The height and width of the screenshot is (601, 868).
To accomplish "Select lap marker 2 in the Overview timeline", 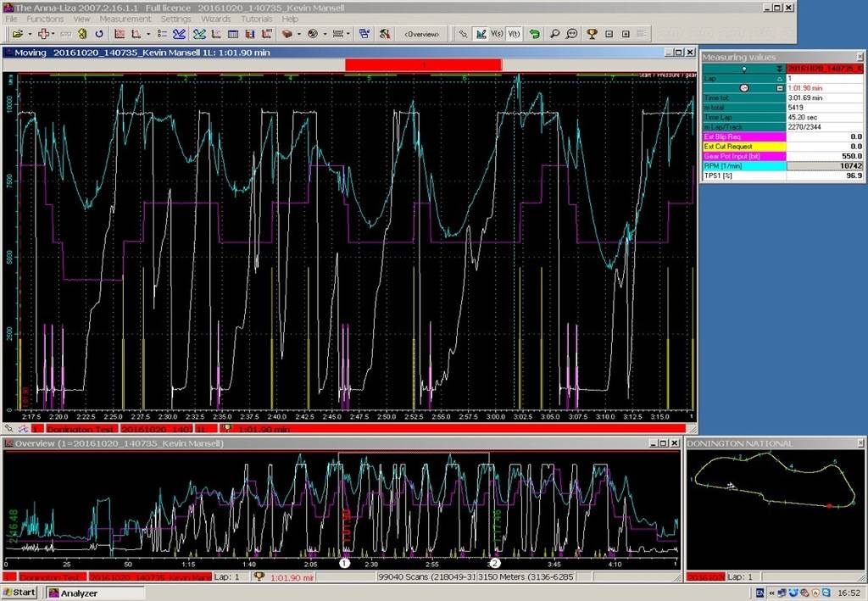I will point(495,562).
